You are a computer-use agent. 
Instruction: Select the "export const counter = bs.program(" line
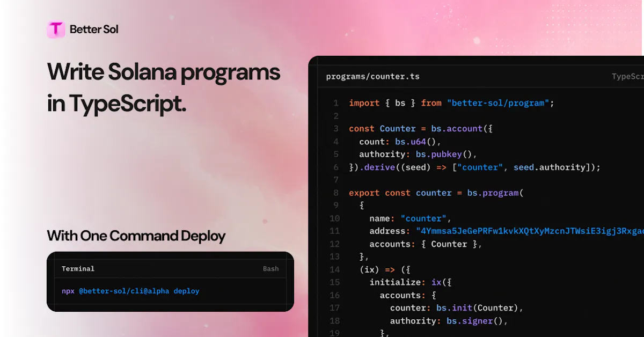(x=436, y=193)
